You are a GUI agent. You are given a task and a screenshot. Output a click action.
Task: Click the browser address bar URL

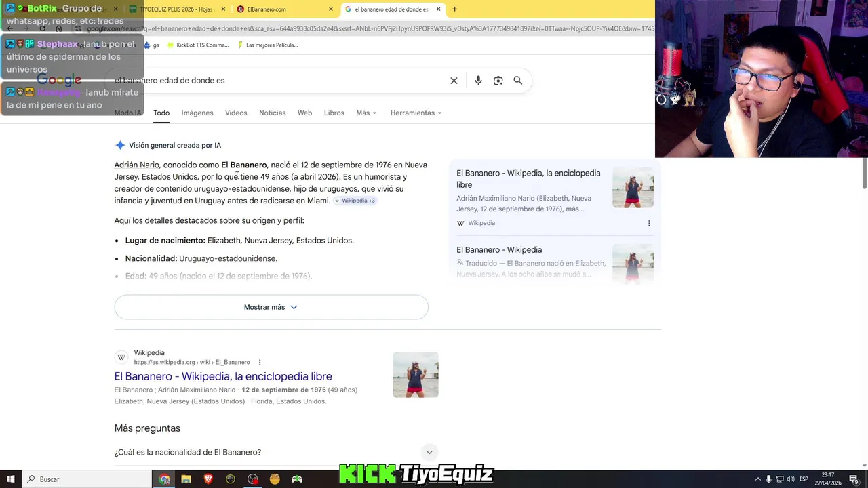[x=370, y=28]
